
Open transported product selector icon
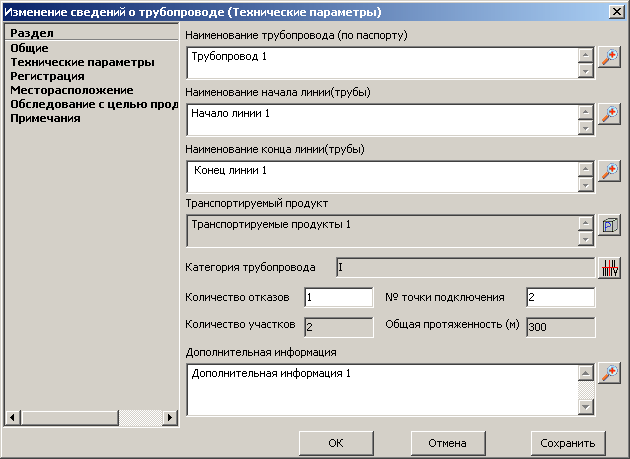(x=609, y=225)
